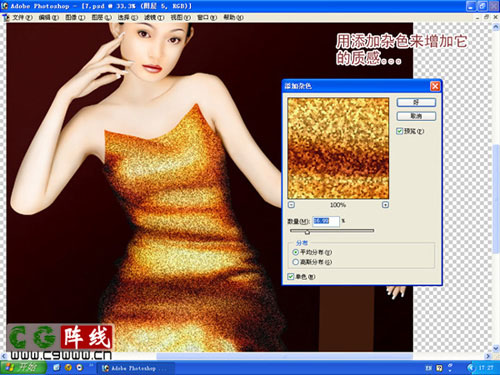Restore the document window from menu bar
500x375 pixels.
coord(486,17)
